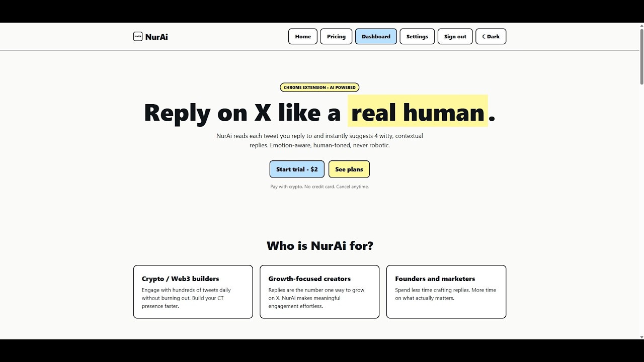The height and width of the screenshot is (362, 644).
Task: Open the Dashboard tab
Action: click(x=376, y=36)
